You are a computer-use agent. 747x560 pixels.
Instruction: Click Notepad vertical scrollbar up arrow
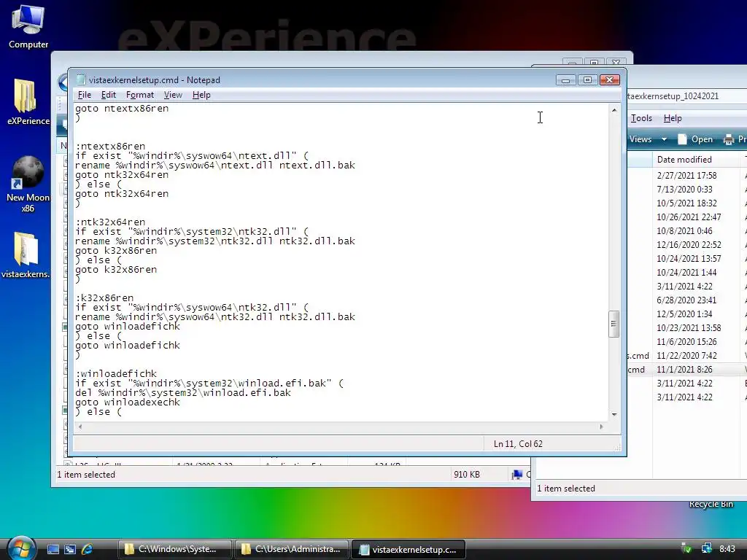point(614,110)
